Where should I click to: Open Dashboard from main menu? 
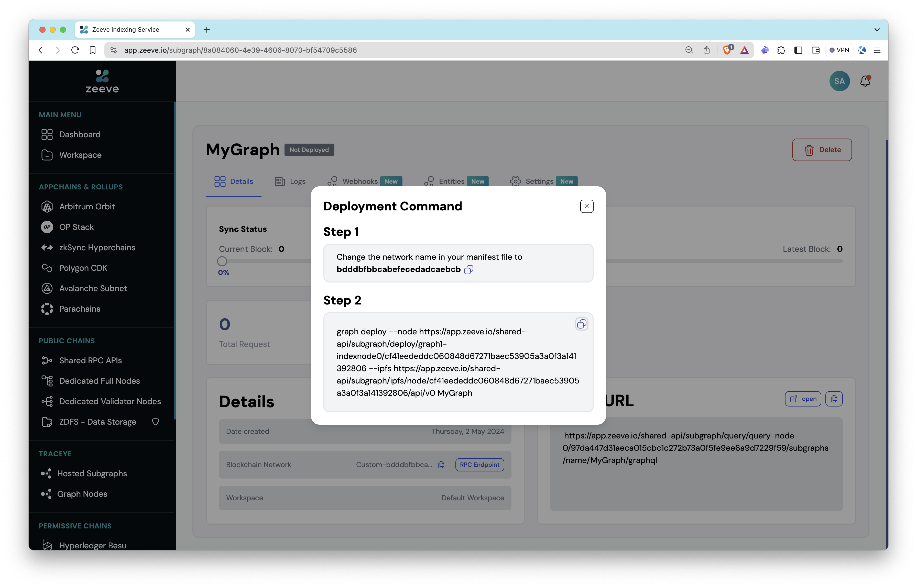coord(80,134)
